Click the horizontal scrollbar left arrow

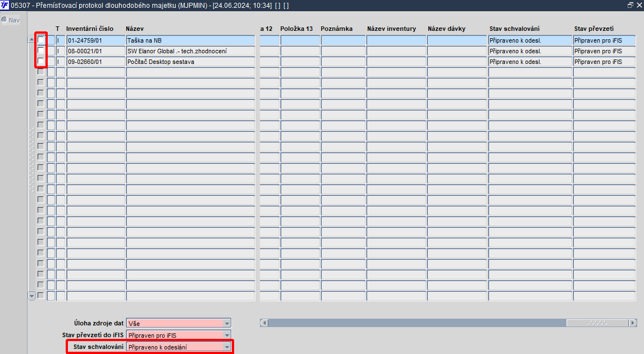(x=264, y=323)
